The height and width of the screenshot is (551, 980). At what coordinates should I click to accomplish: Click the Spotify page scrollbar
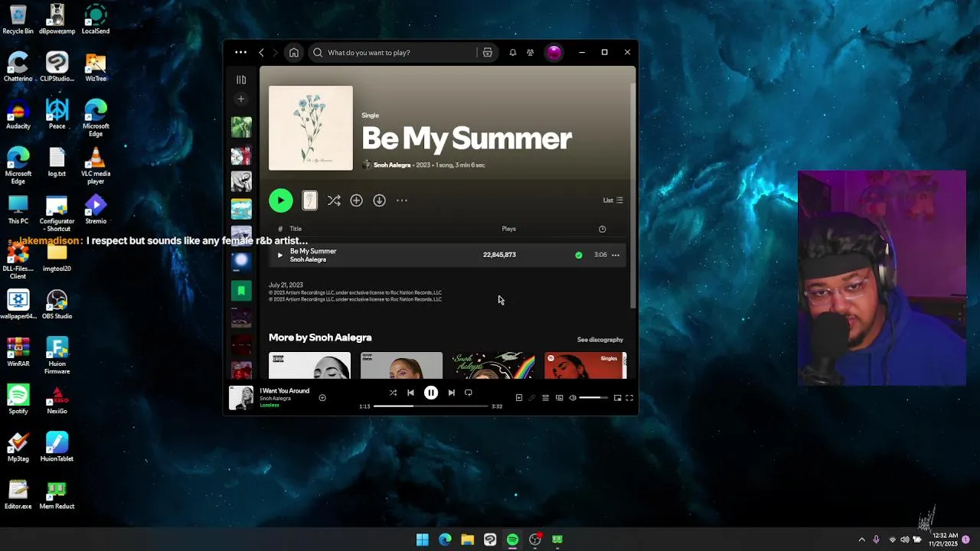click(632, 195)
